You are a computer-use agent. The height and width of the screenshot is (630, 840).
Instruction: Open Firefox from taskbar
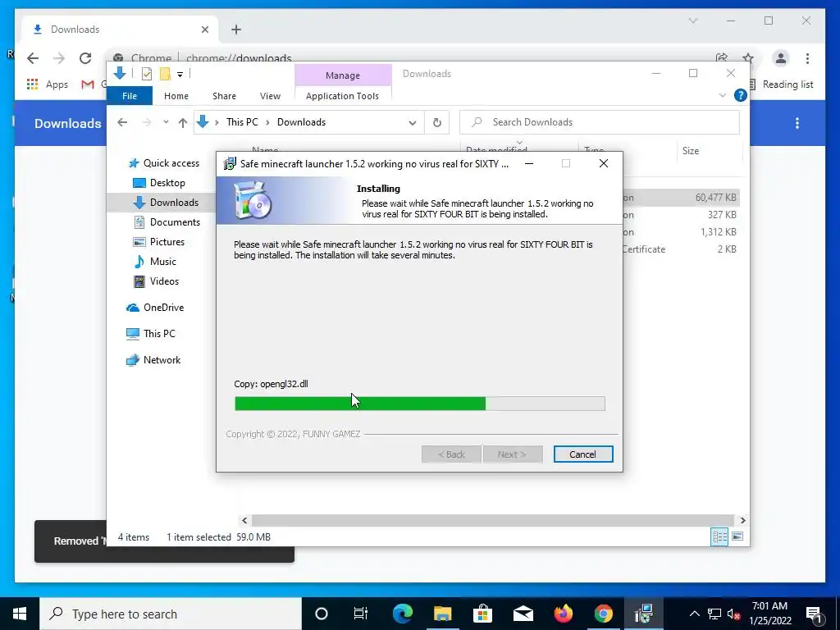click(563, 614)
